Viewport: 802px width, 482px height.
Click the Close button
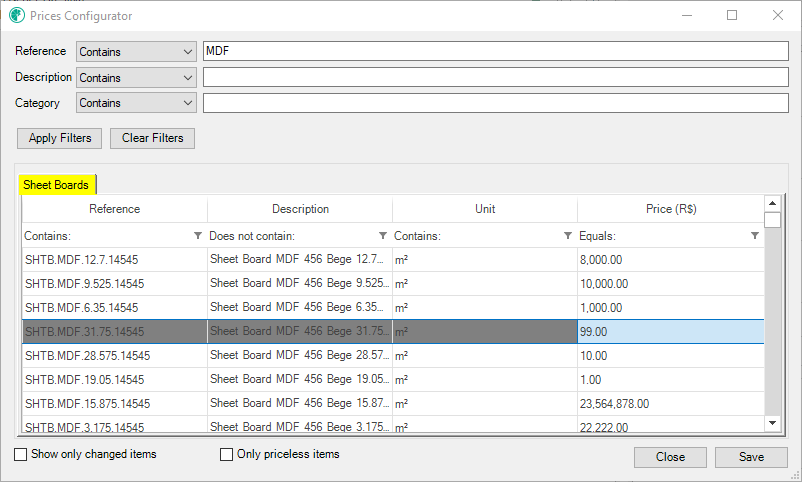pos(671,457)
